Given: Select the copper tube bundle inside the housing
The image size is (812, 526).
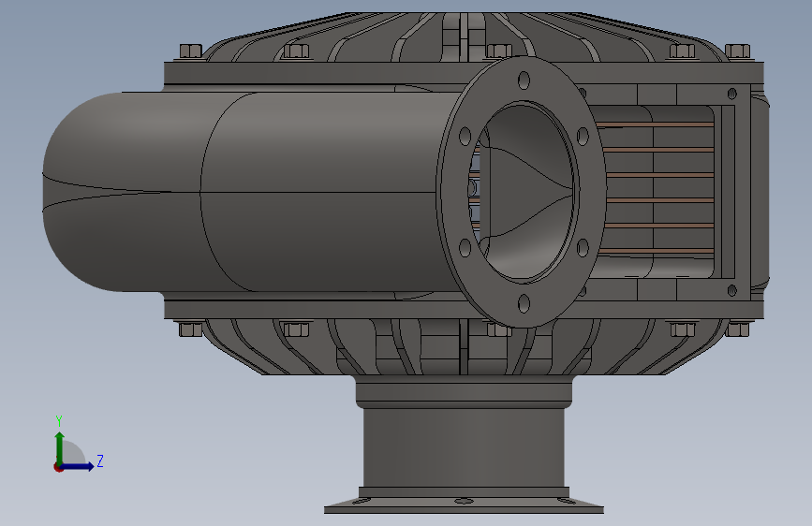Looking at the screenshot, I should tap(657, 188).
